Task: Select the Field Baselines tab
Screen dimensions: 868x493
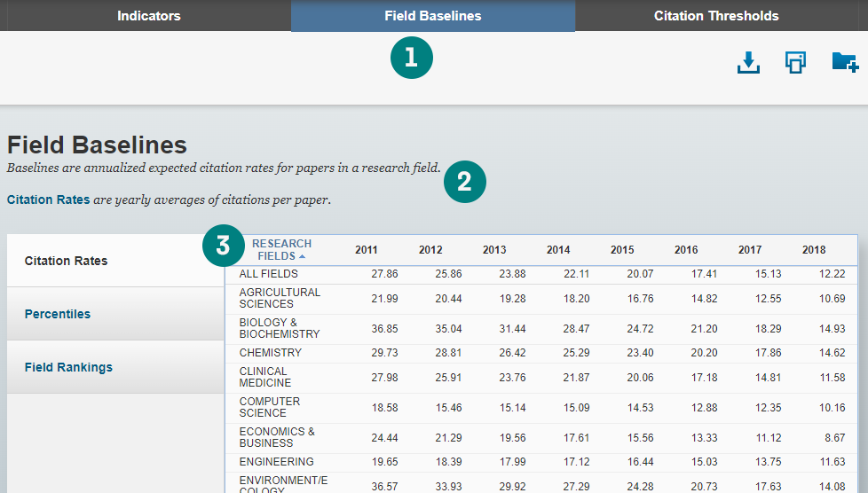Action: click(x=433, y=15)
